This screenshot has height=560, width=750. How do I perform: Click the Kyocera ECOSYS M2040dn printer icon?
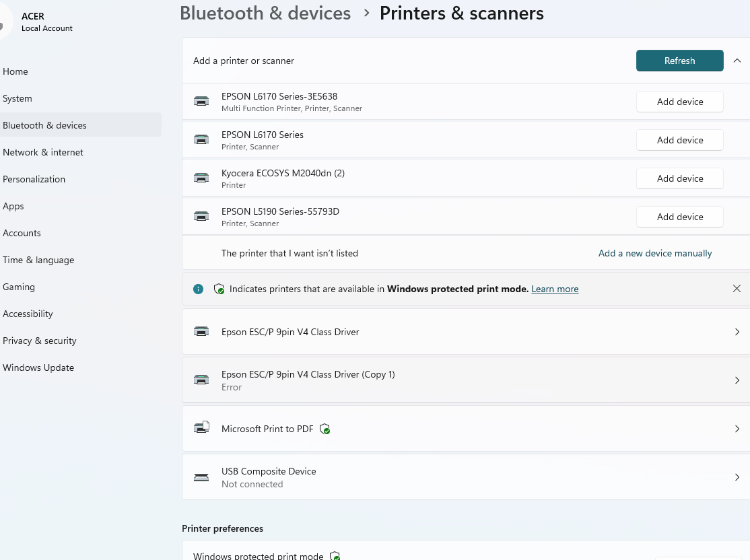201,178
